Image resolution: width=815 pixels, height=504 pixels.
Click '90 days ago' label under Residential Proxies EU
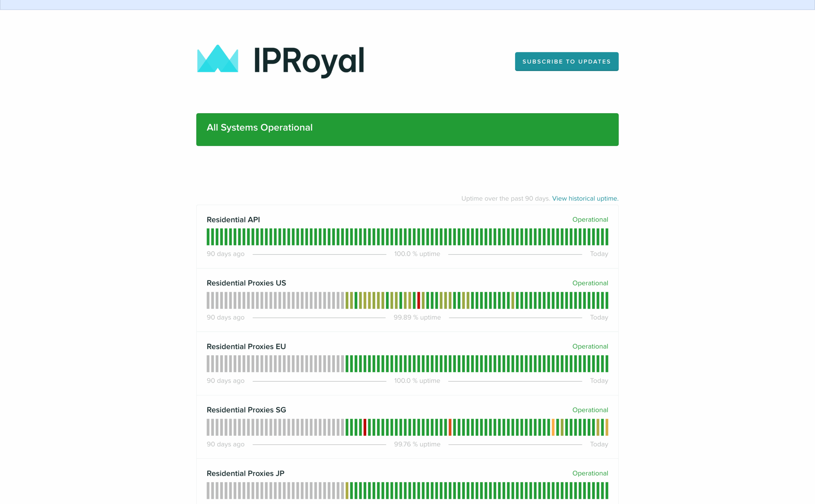tap(225, 381)
